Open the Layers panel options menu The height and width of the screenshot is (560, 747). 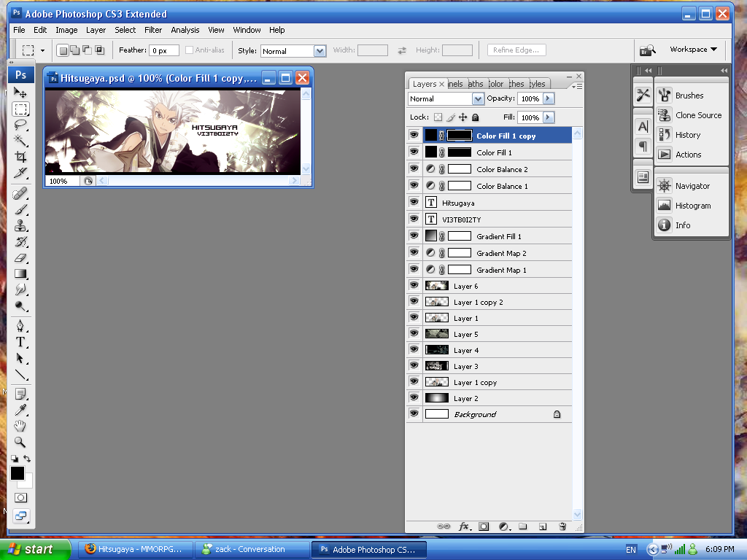point(577,86)
